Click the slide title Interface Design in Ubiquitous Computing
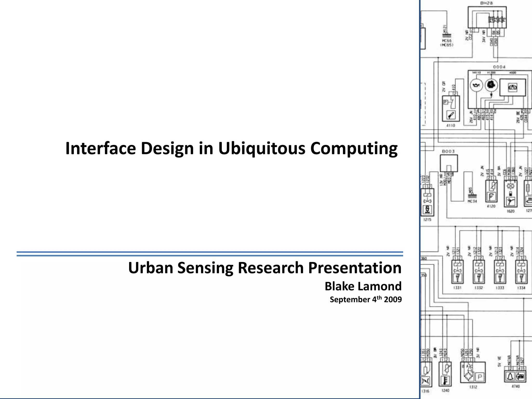Viewport: 532px width, 399px height. [231, 148]
